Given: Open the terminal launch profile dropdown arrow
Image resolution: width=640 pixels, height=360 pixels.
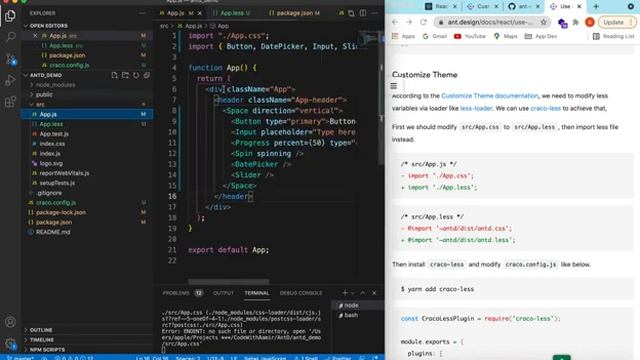Looking at the screenshot, I should click(x=353, y=293).
